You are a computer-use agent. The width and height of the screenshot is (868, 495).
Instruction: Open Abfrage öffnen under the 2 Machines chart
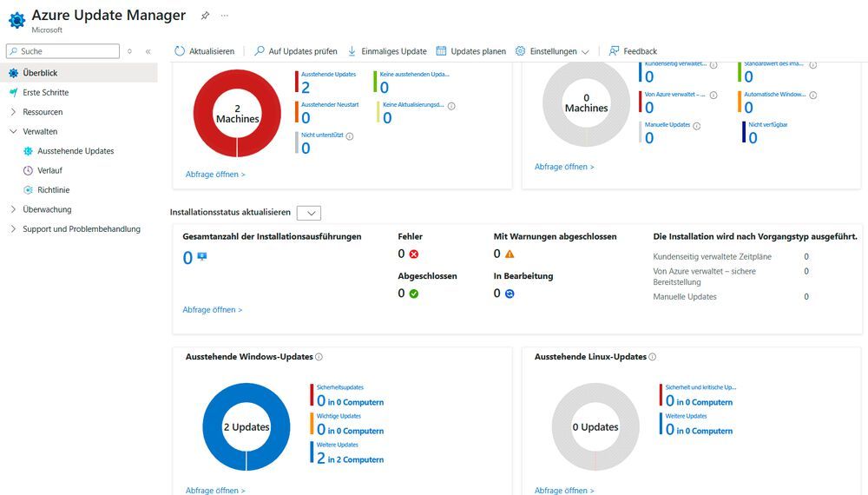point(215,174)
